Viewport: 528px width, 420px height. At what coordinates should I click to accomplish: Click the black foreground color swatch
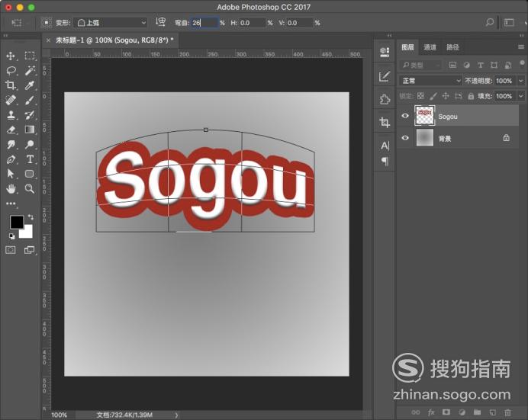pos(16,222)
